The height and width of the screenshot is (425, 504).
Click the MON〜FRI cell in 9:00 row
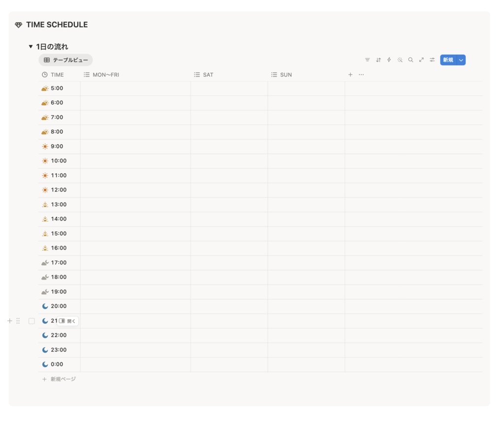point(135,147)
